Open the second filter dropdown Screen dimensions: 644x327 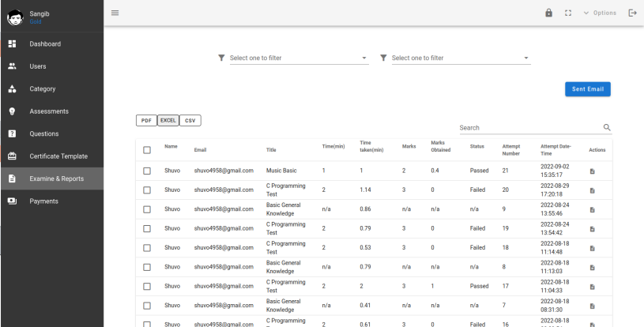(459, 58)
